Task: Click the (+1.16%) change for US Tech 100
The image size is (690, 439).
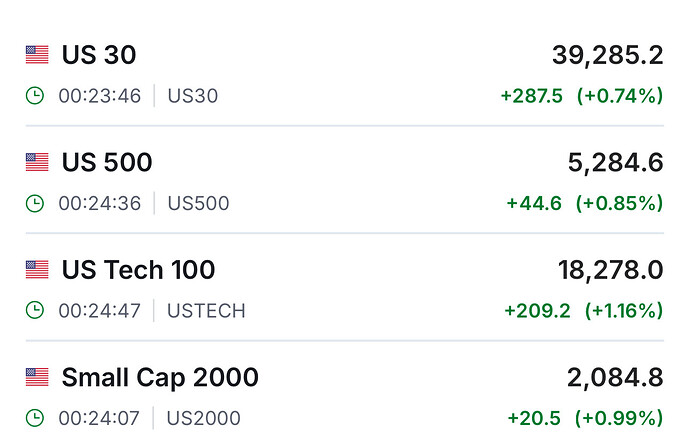Action: [624, 311]
